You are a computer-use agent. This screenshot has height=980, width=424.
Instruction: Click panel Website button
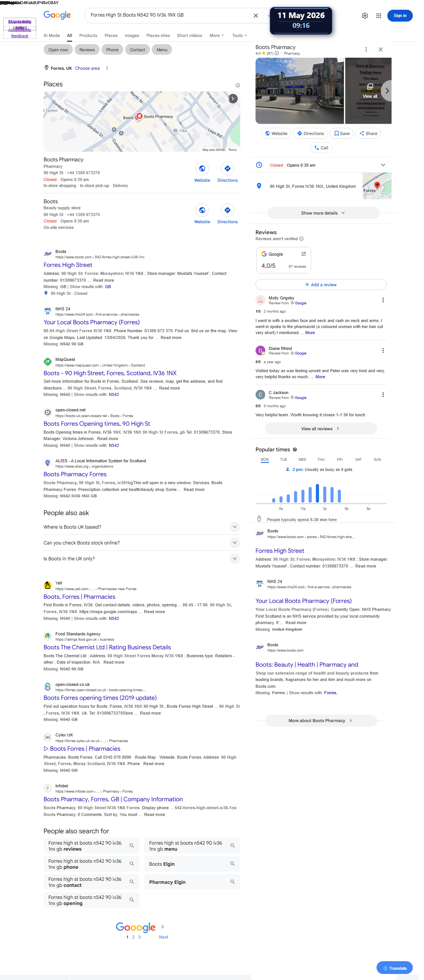[280, 135]
